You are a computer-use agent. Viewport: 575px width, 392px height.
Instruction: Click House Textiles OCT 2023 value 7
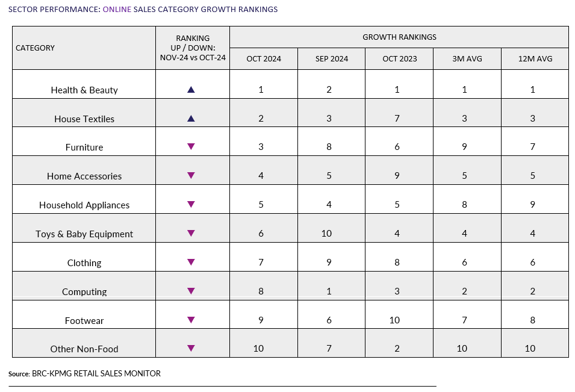[397, 119]
